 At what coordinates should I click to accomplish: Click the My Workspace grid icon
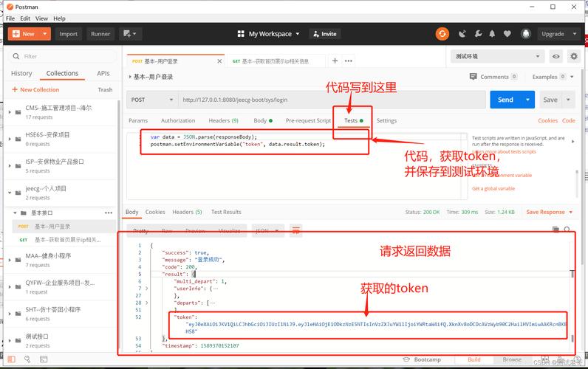pyautogui.click(x=241, y=34)
